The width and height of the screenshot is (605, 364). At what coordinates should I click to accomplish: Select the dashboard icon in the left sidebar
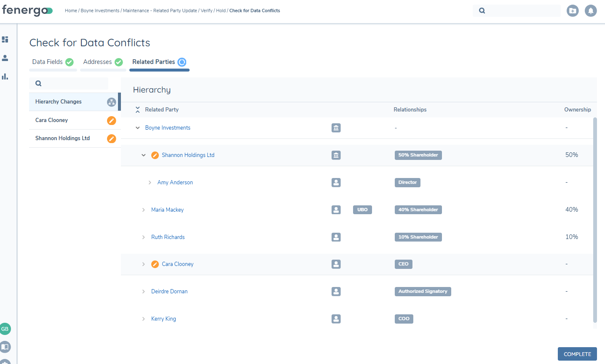point(5,39)
